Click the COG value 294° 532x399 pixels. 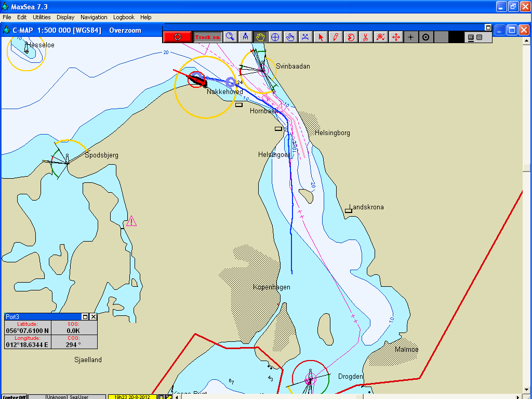tap(73, 345)
